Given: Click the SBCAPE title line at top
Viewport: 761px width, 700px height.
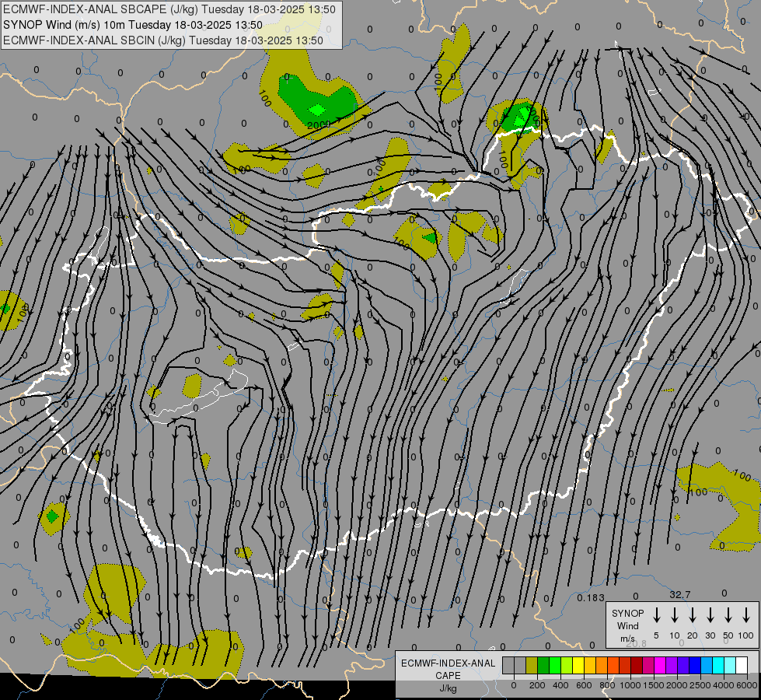Looking at the screenshot, I should 169,9.
